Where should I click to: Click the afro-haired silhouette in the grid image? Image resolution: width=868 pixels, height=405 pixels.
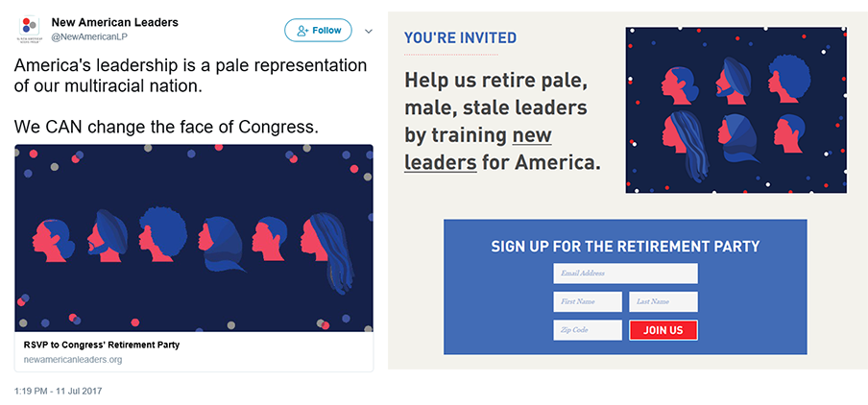788,78
